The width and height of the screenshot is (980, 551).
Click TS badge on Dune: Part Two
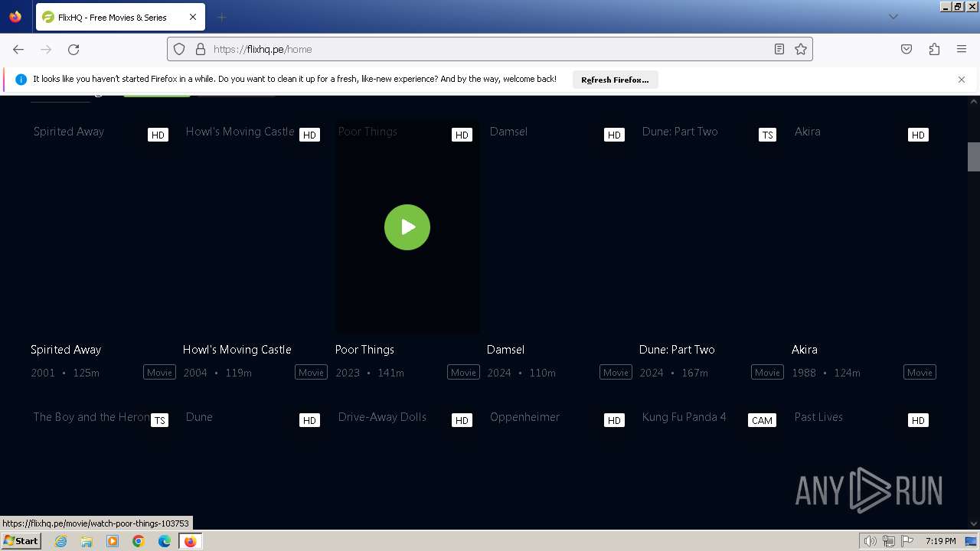(x=767, y=135)
